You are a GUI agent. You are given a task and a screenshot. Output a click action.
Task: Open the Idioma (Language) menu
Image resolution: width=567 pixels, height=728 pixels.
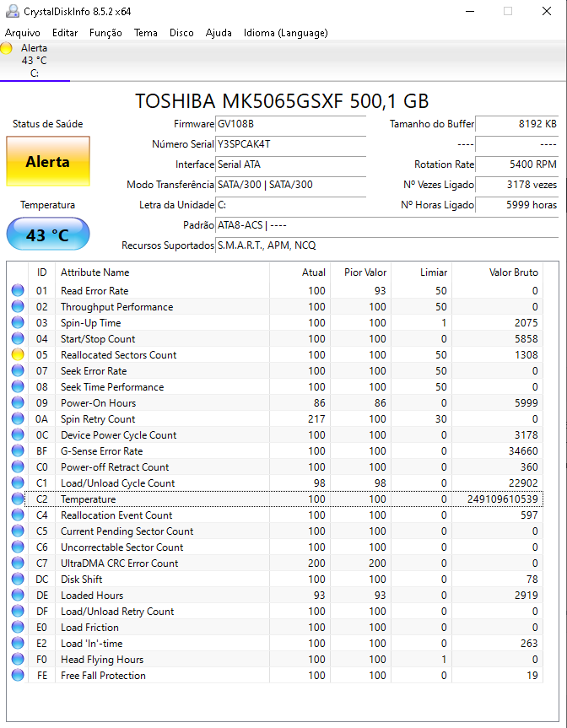(x=285, y=33)
